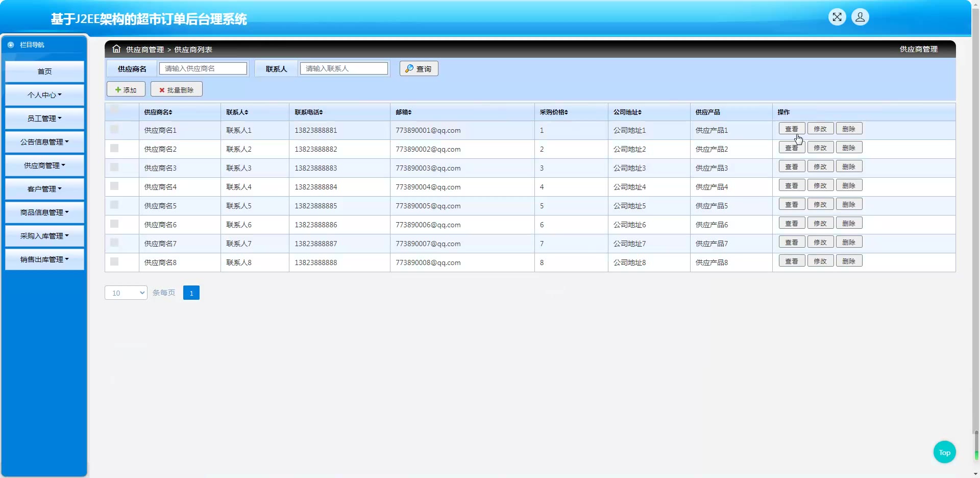
Task: Check the row for 供应商名1
Action: tap(114, 129)
